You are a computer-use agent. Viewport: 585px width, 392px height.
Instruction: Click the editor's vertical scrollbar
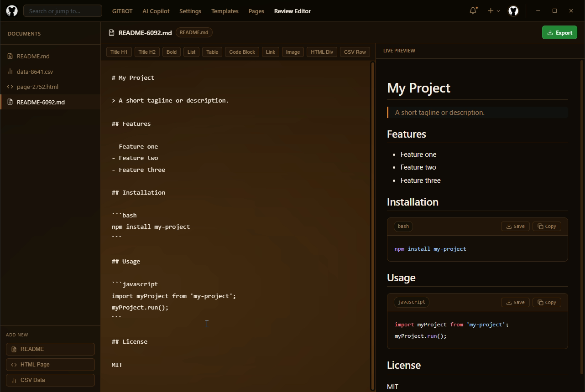(x=372, y=226)
